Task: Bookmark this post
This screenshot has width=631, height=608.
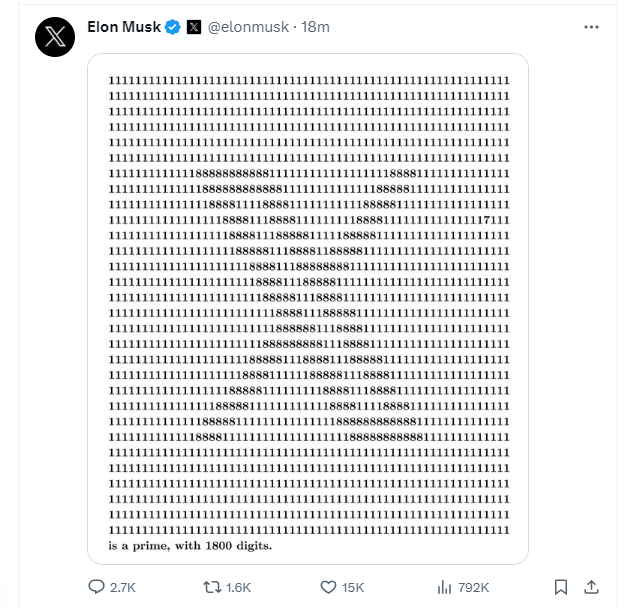Action: coord(561,587)
